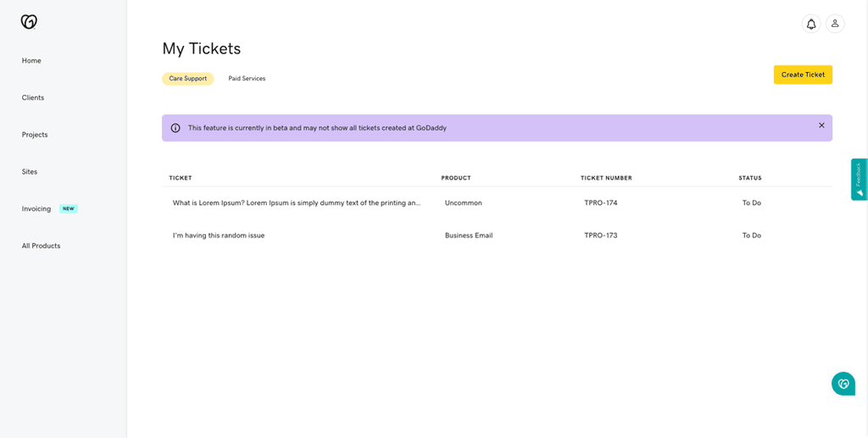This screenshot has width=868, height=438.
Task: Switch to the Paid Services tab
Action: [247, 79]
